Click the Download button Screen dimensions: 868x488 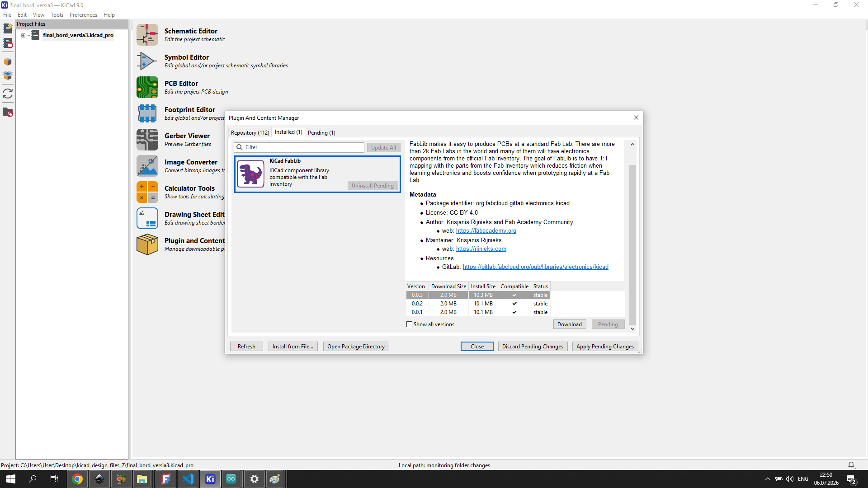pyautogui.click(x=569, y=324)
